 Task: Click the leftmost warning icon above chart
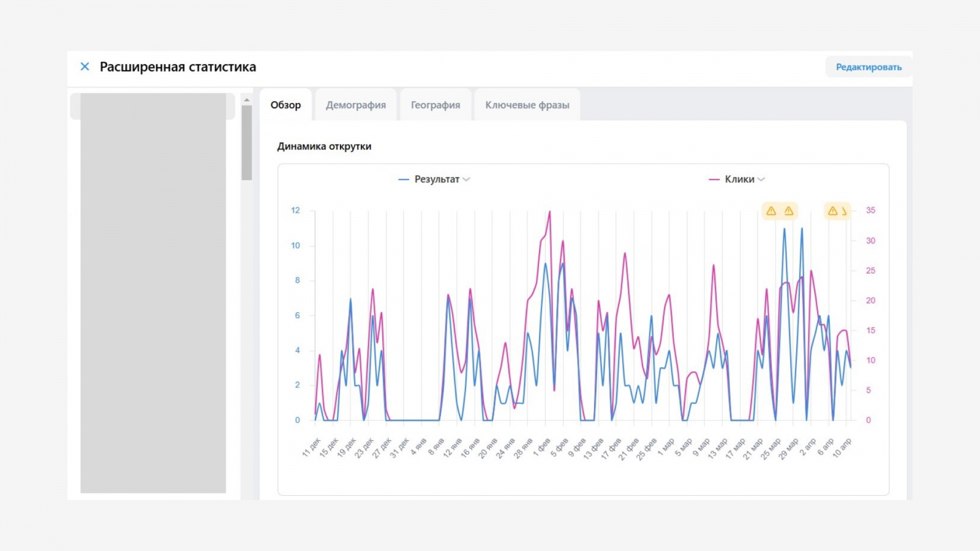click(771, 211)
